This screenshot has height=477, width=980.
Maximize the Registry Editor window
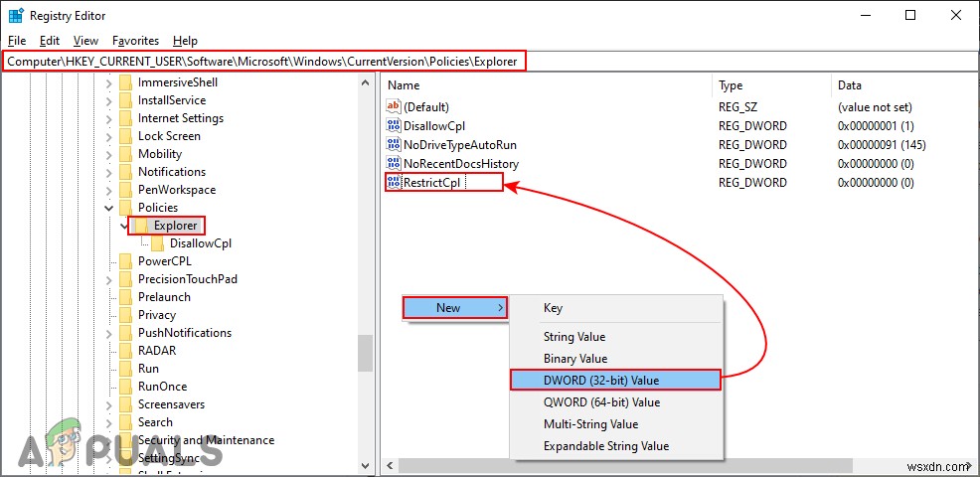tap(910, 16)
